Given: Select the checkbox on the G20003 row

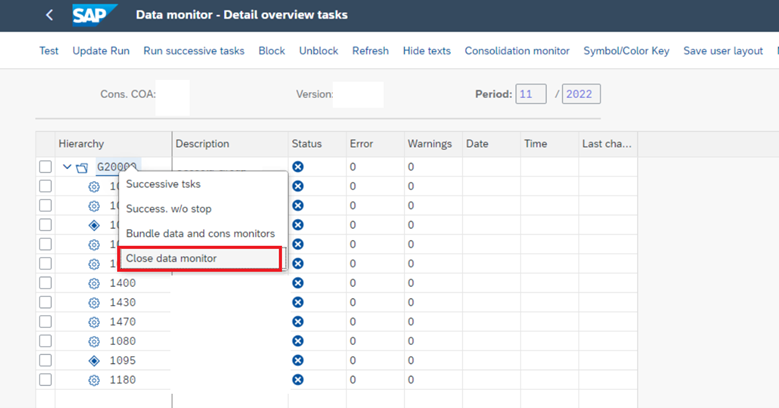Looking at the screenshot, I should pos(45,167).
